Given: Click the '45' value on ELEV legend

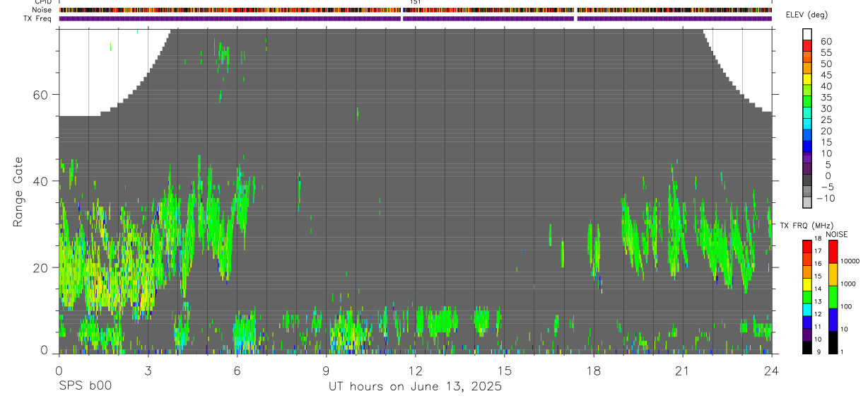Looking at the screenshot, I should (826, 75).
